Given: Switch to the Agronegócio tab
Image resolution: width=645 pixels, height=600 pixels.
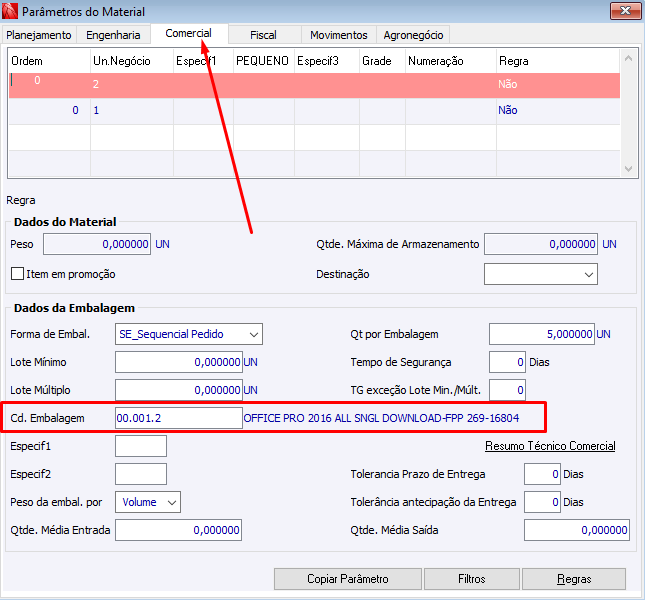Looking at the screenshot, I should 413,35.
